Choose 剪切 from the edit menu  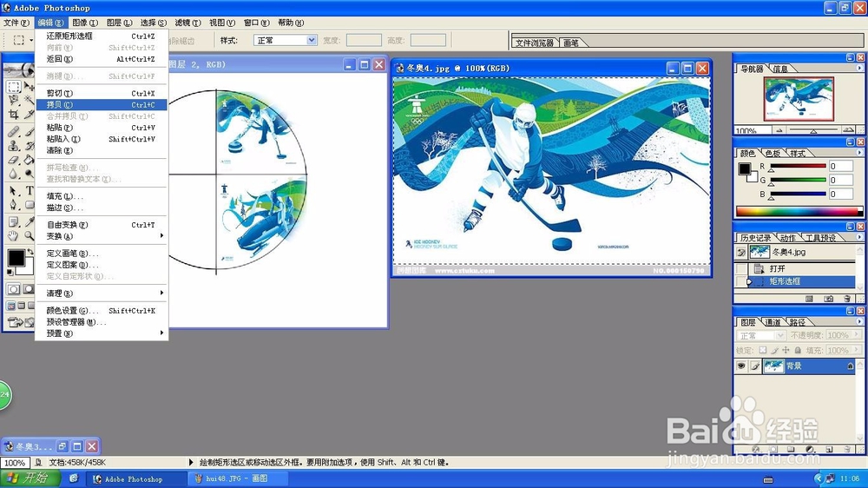tap(102, 93)
